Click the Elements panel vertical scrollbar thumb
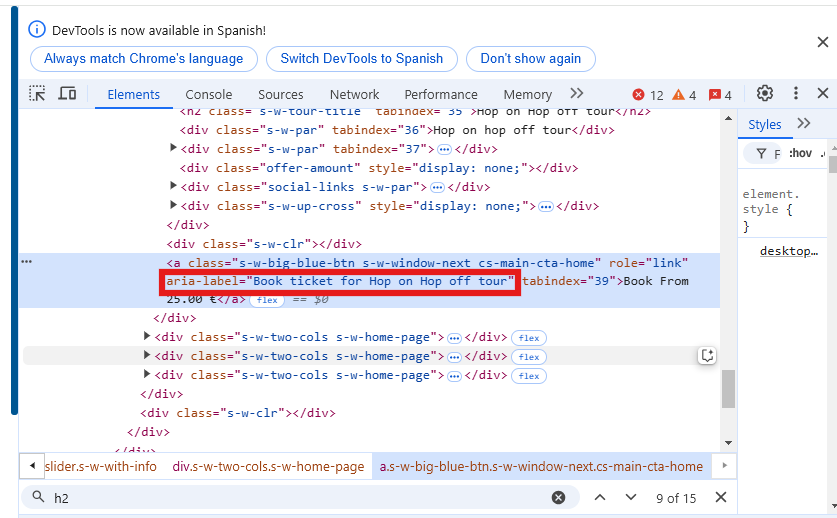The image size is (837, 518). coord(728,389)
